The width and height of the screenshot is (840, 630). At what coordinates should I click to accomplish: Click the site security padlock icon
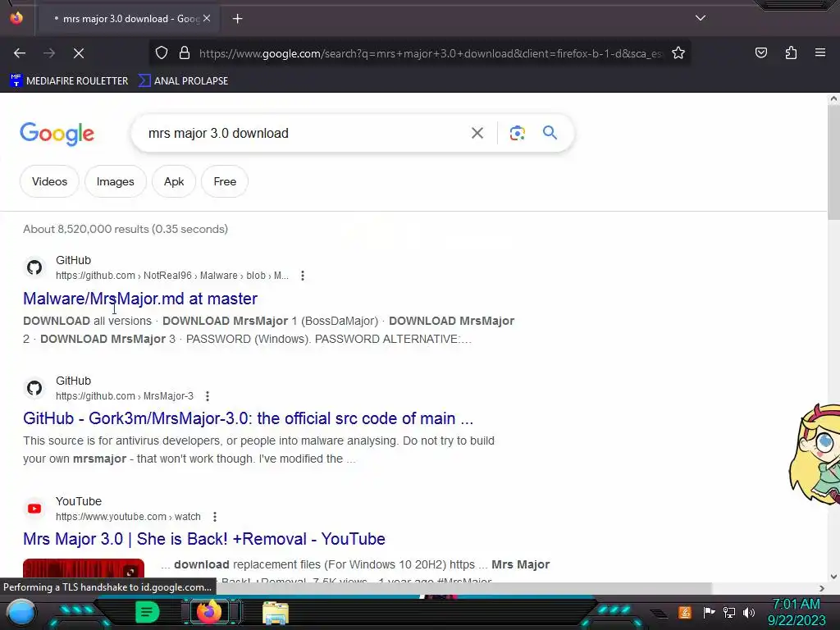click(185, 53)
